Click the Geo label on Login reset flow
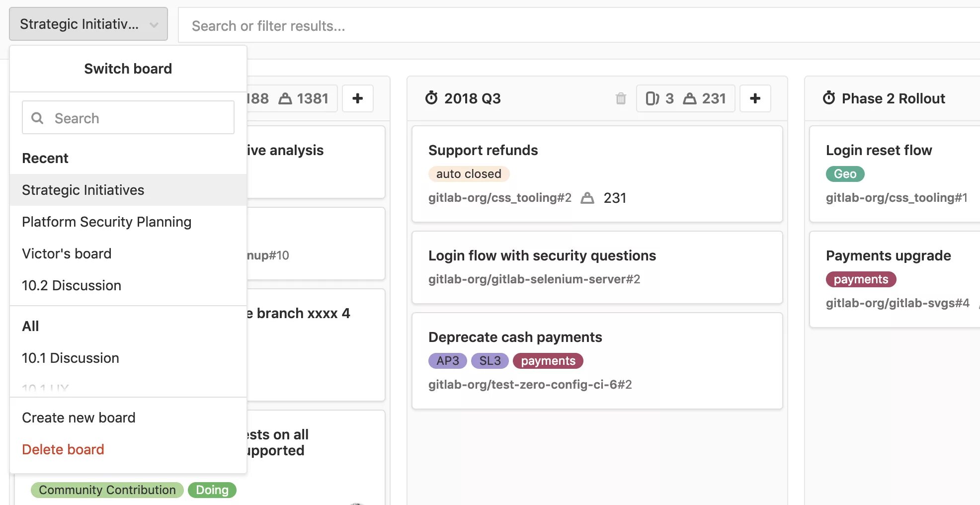This screenshot has width=980, height=505. point(845,174)
